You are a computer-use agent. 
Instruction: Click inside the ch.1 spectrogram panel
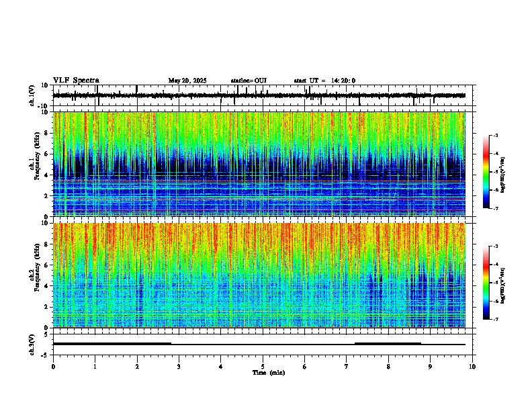point(263,164)
